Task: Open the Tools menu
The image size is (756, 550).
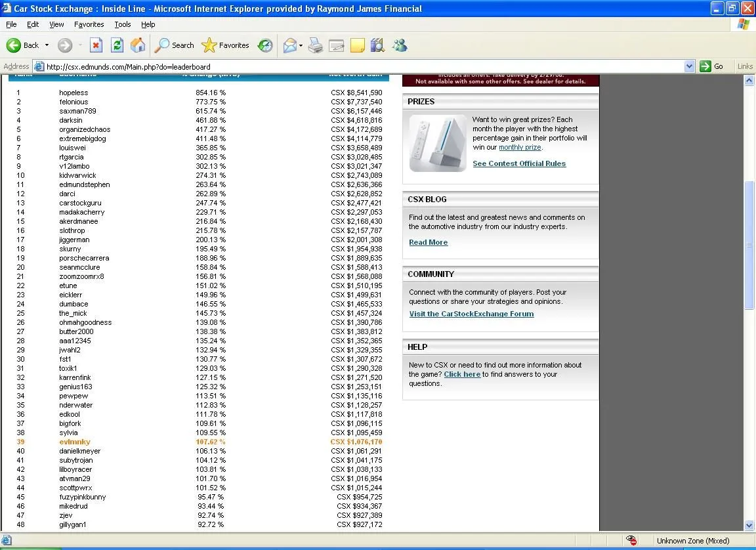Action: [x=122, y=24]
